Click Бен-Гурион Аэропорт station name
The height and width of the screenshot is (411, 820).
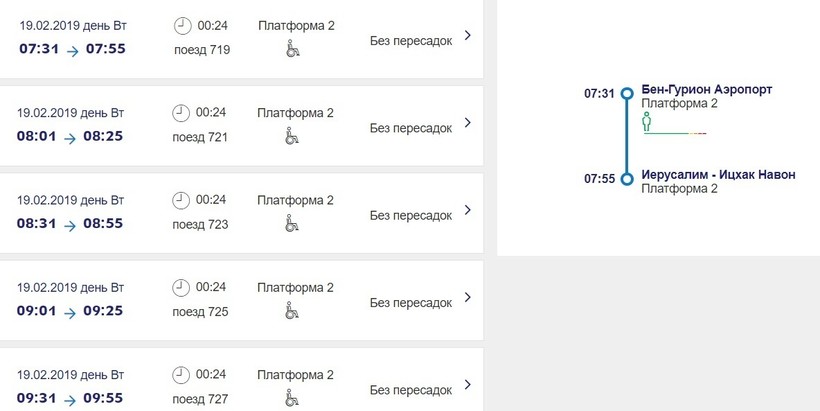click(x=706, y=90)
